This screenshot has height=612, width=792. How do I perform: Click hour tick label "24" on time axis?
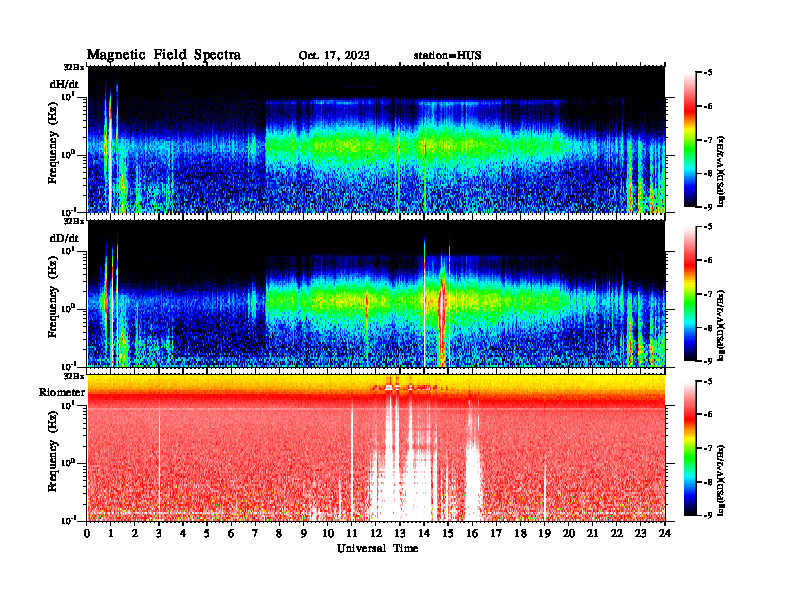tap(665, 534)
